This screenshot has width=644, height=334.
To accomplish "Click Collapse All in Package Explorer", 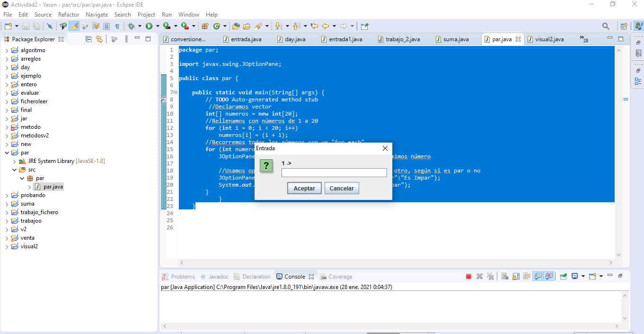I will (88, 39).
